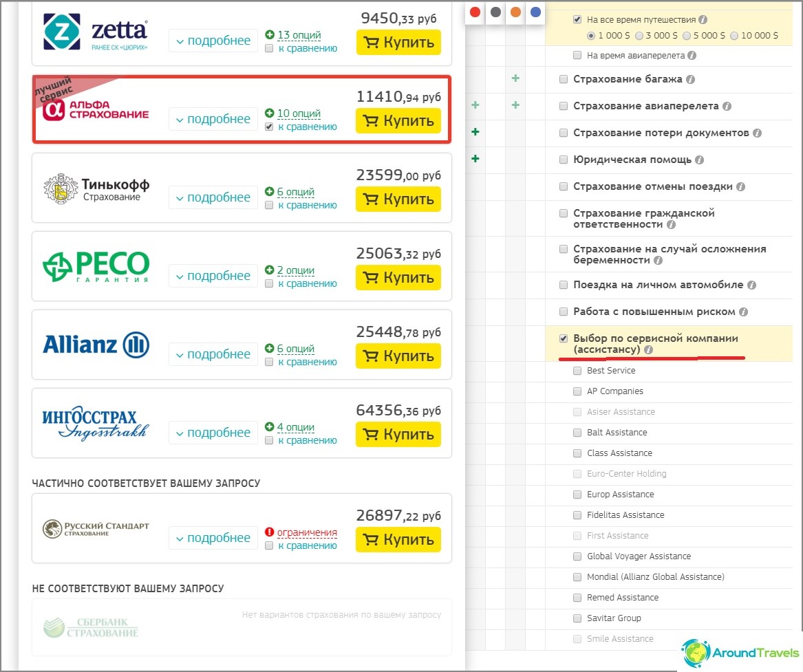
Task: Buy Allianz policy for 25448,78 руб
Action: pos(398,355)
